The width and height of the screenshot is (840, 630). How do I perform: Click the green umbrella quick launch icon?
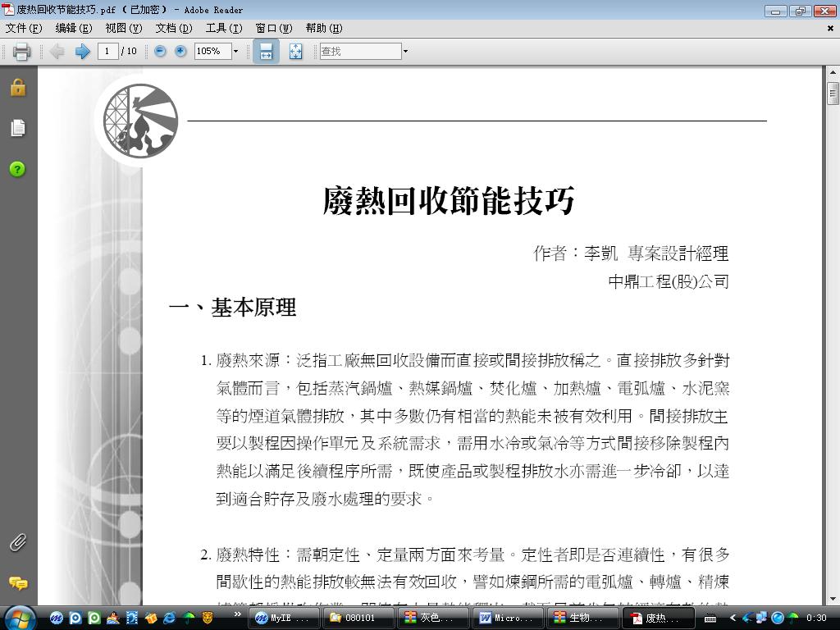point(189,619)
